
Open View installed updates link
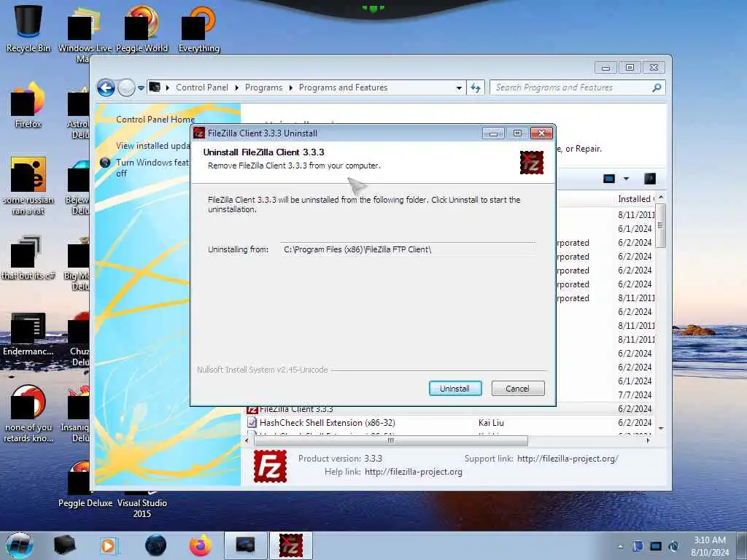[x=153, y=146]
